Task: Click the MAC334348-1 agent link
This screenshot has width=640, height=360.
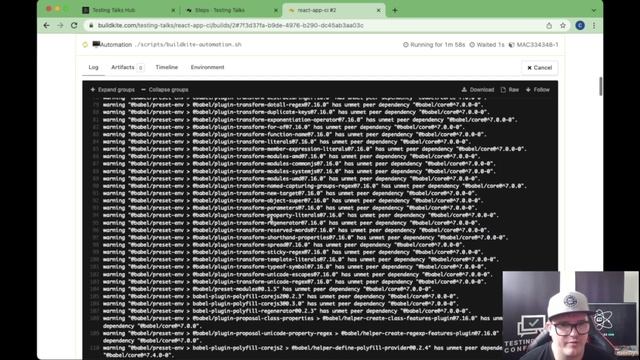Action: 533,44
